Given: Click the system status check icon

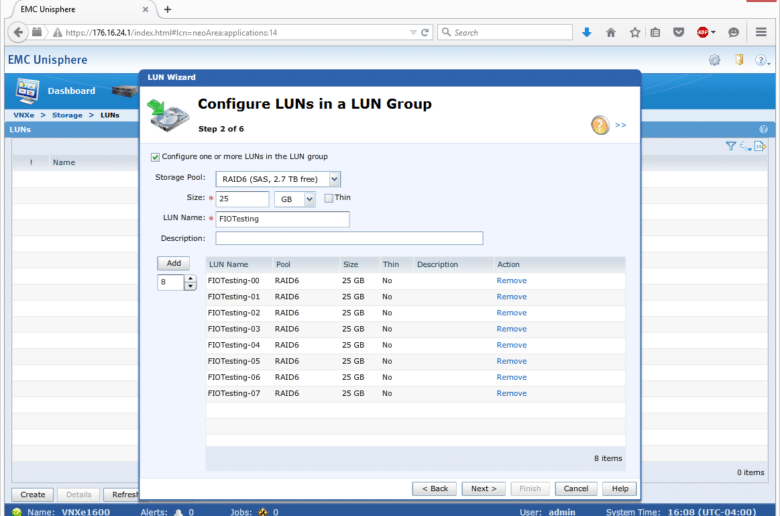Looking at the screenshot, I should coord(17,512).
